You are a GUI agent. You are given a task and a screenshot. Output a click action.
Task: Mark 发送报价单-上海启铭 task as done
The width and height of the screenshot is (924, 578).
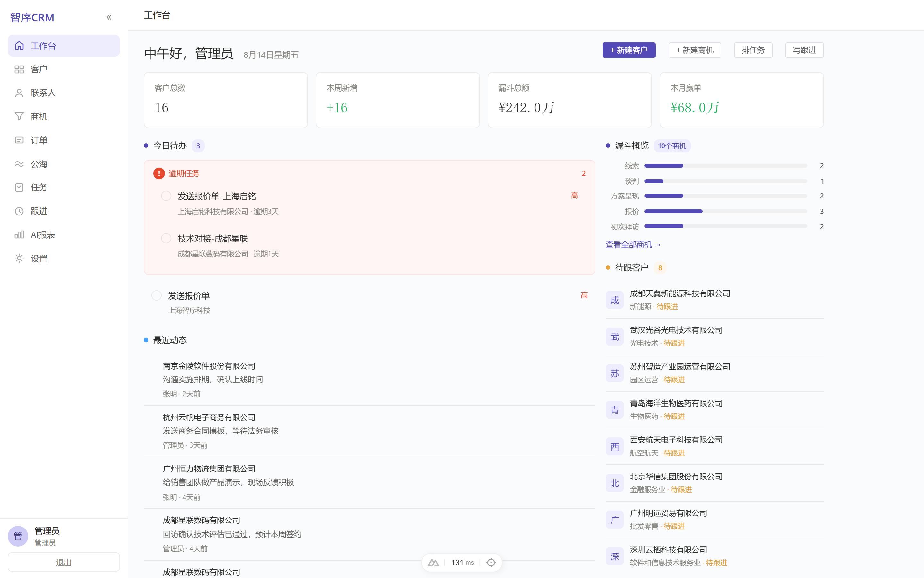pyautogui.click(x=166, y=196)
